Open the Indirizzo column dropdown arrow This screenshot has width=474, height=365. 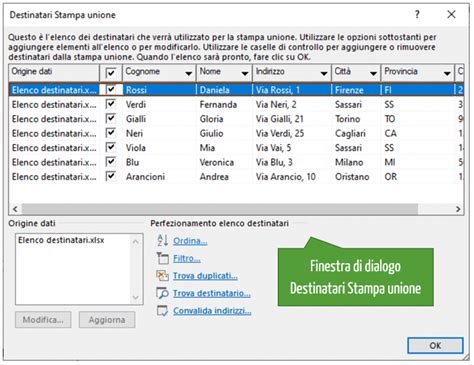click(x=324, y=73)
